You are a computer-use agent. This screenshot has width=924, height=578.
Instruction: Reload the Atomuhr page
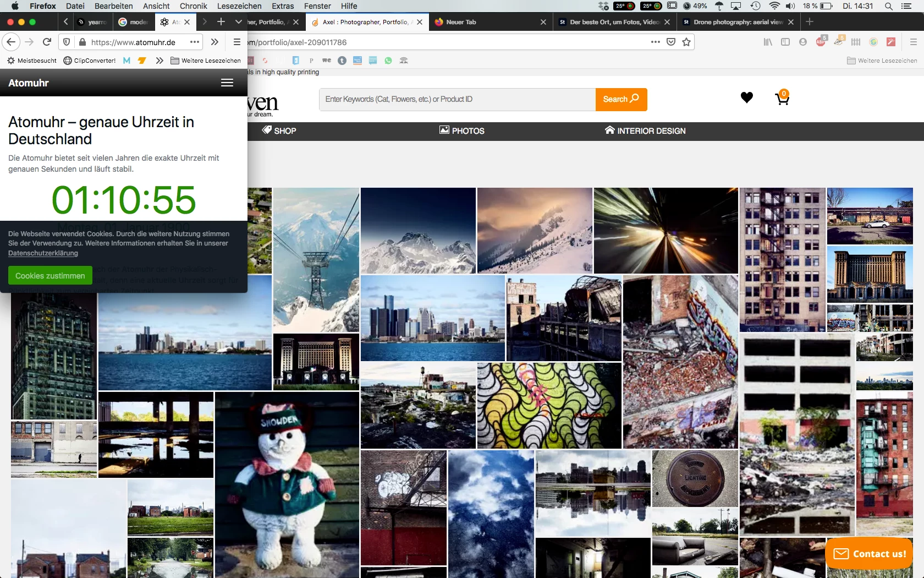pyautogui.click(x=47, y=42)
